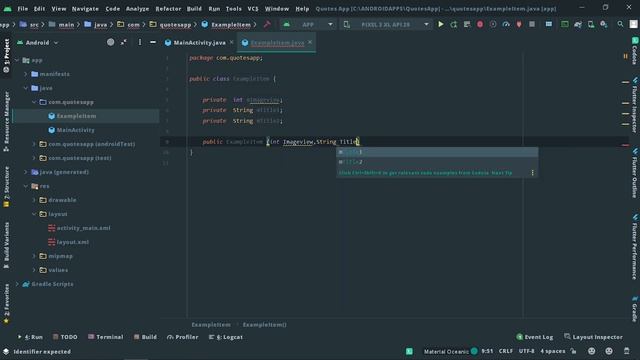Click the Make Project hammer icon
Screen dimensions: 640x360
click(x=267, y=24)
